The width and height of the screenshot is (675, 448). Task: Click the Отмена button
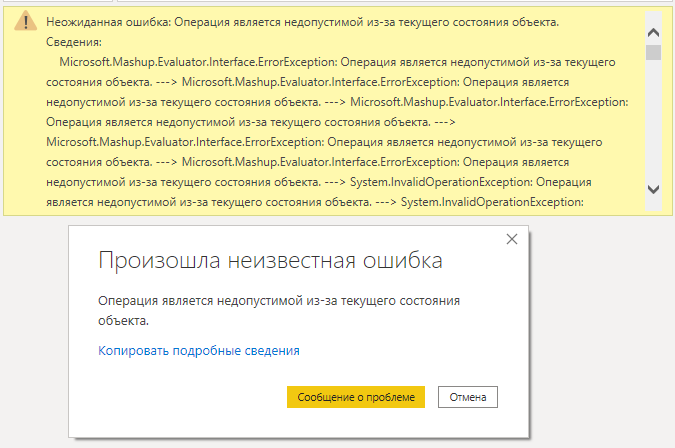coord(468,397)
